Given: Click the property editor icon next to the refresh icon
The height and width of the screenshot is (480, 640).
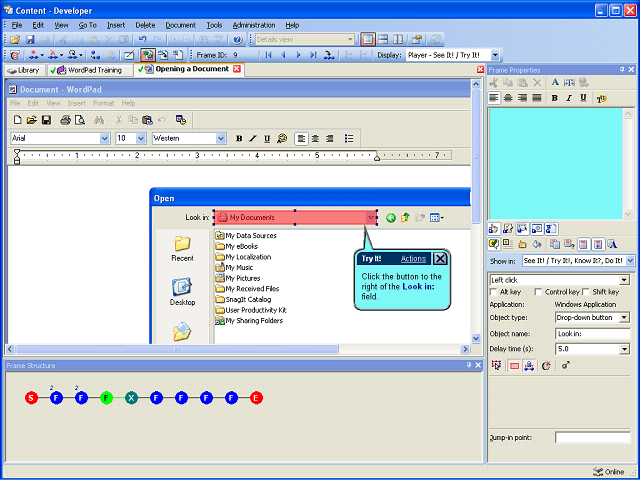Looking at the screenshot, I should pos(416,40).
